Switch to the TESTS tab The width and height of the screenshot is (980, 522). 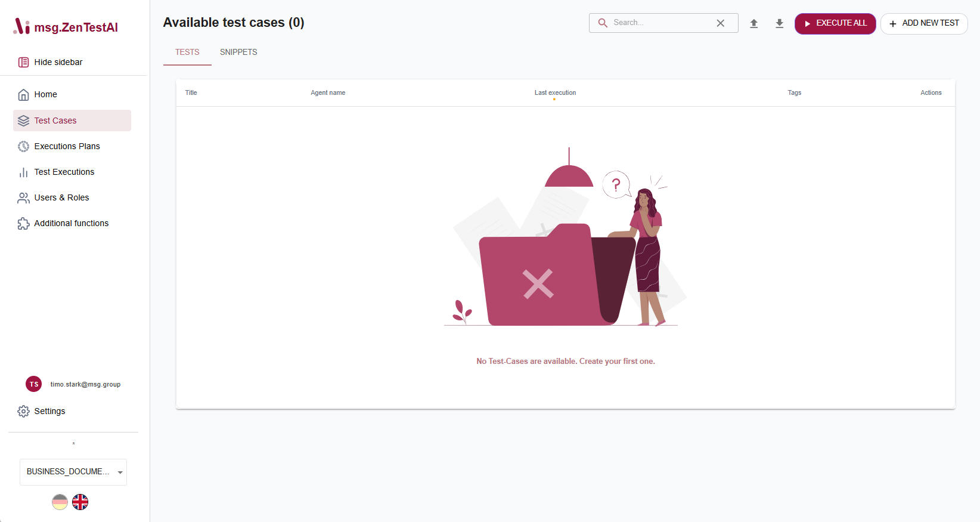(x=187, y=52)
